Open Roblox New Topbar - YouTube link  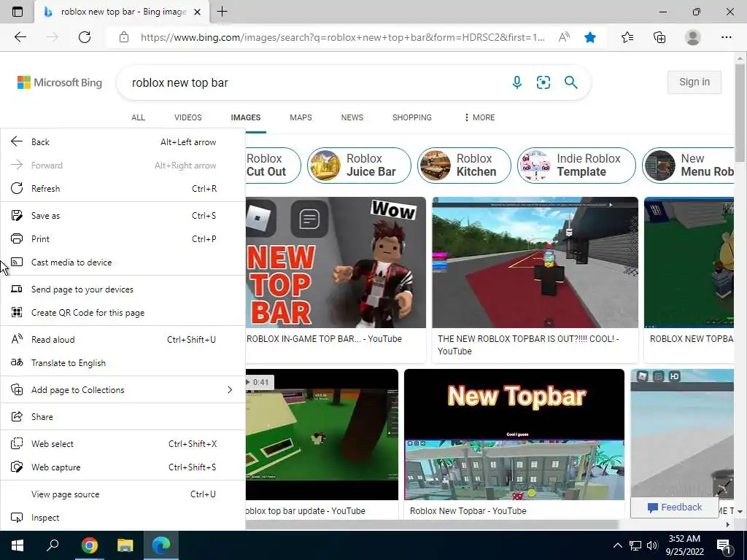pyautogui.click(x=468, y=511)
